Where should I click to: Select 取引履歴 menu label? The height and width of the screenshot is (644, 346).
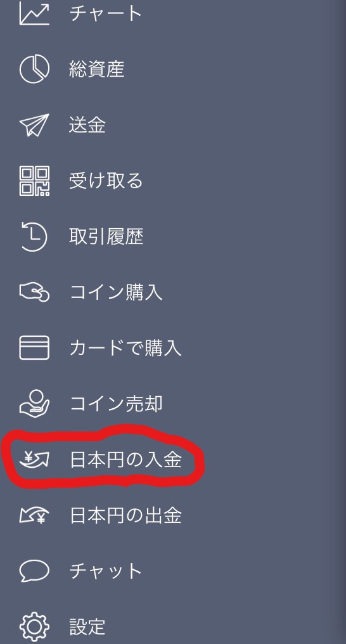point(106,236)
